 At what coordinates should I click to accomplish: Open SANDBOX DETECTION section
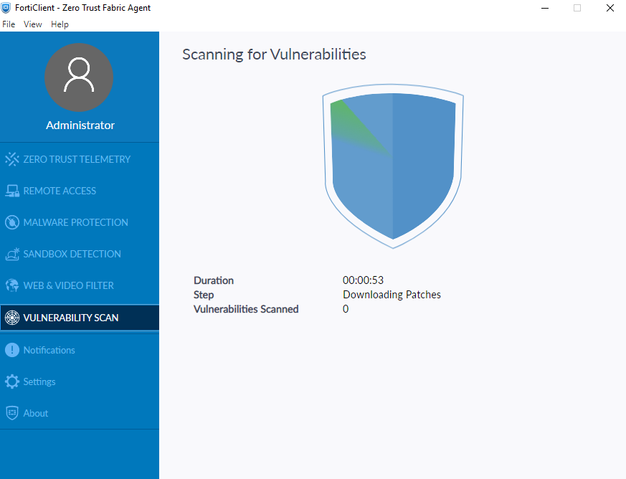79,254
